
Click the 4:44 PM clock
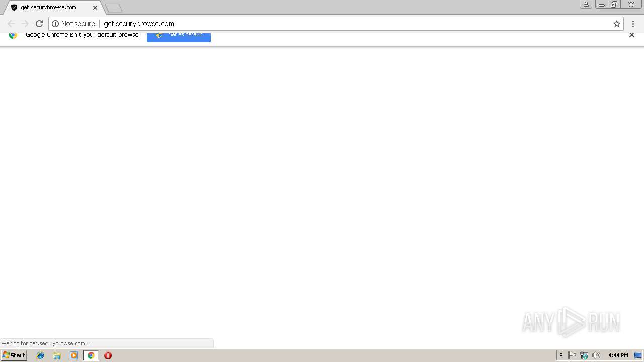pos(618,355)
